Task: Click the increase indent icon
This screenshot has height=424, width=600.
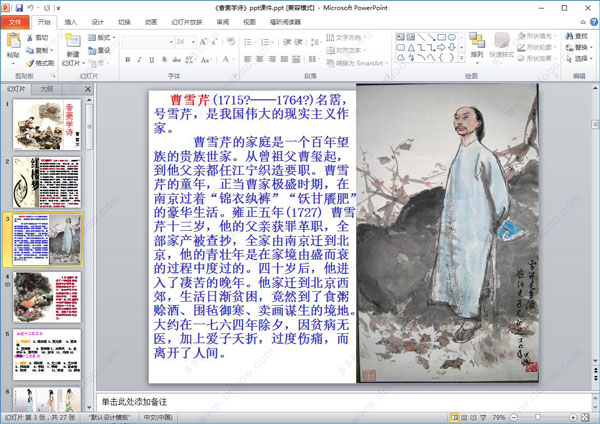Action: [298, 42]
